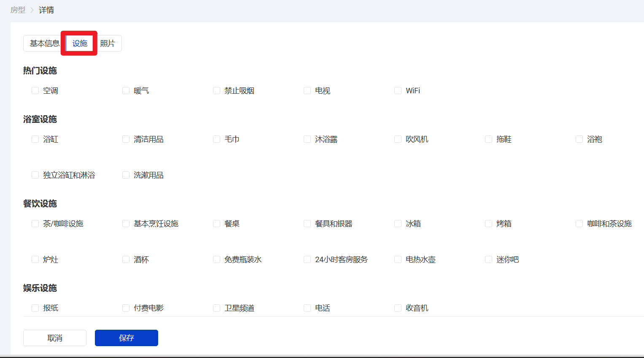Navigate back using the 房型 breadcrumb link

18,9
